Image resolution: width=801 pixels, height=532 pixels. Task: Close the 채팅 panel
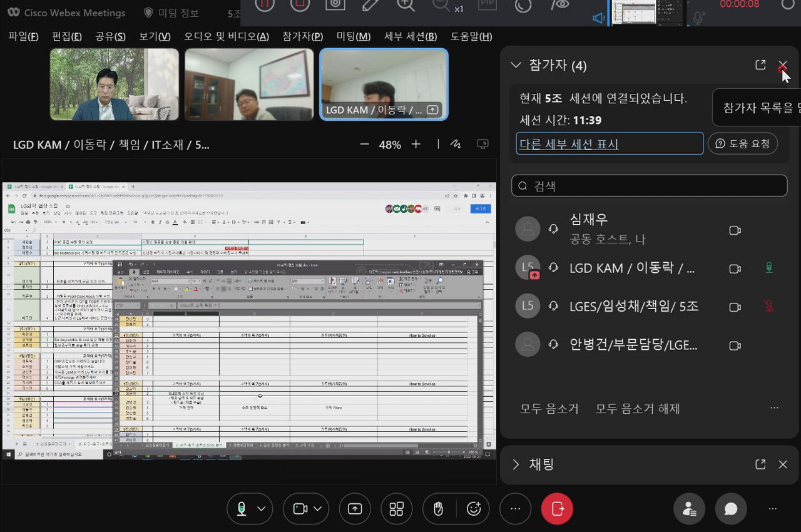point(783,464)
